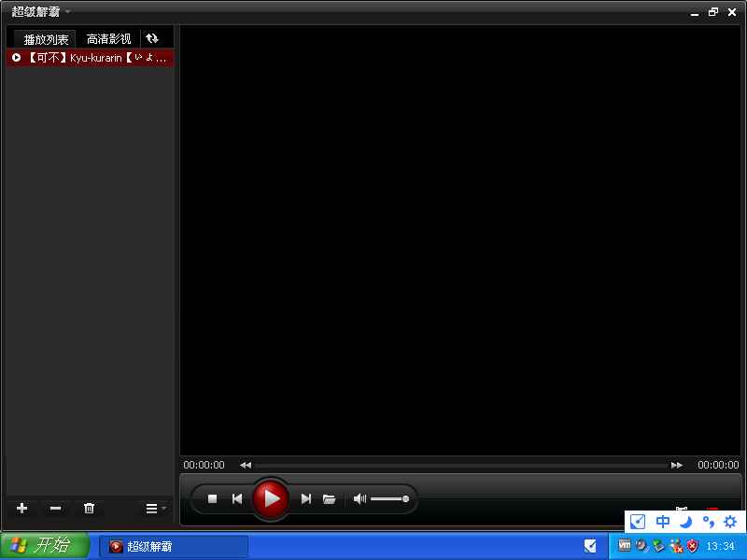The image size is (747, 560).
Task: Adjust the volume slider
Action: point(389,499)
